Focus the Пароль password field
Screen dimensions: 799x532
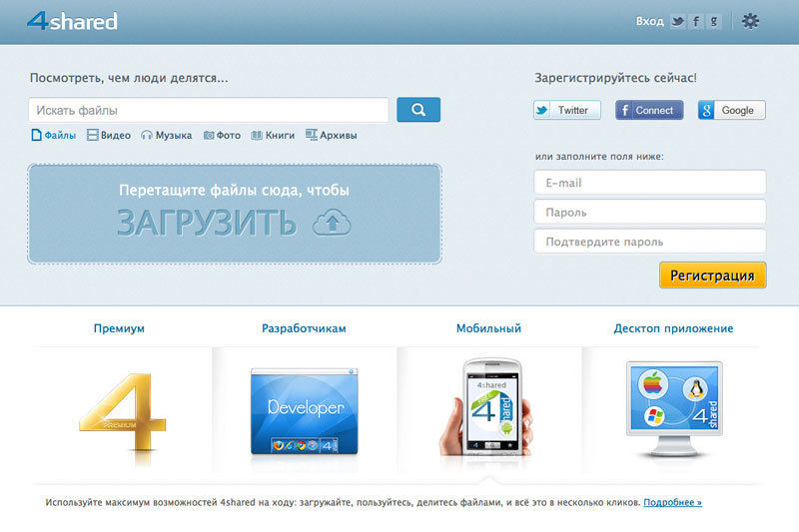650,212
